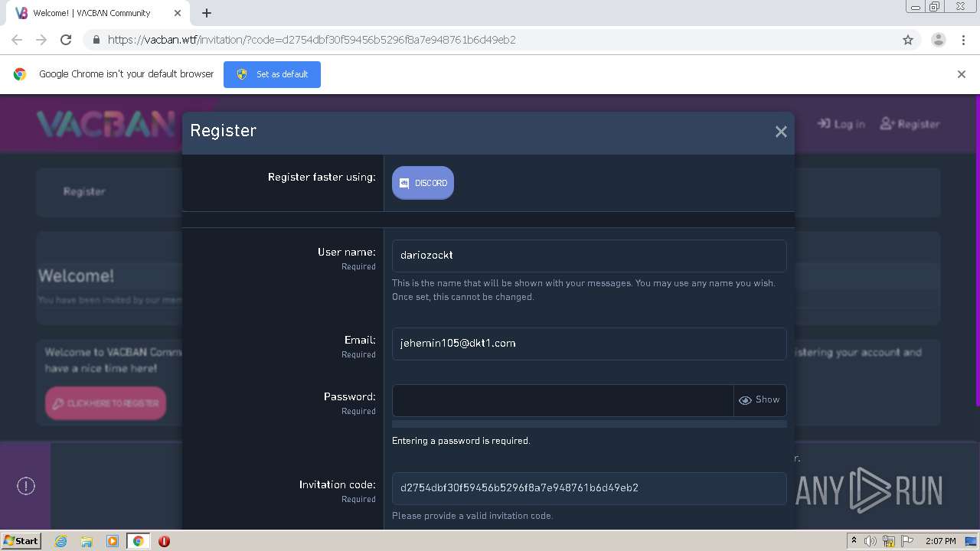The image size is (980, 551).
Task: Click the Log in link
Action: point(841,124)
